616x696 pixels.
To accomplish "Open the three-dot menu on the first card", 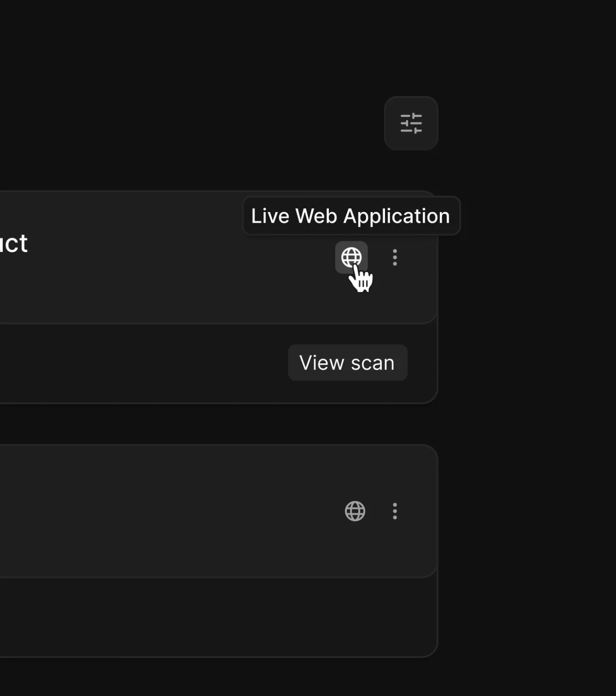I will 395,258.
